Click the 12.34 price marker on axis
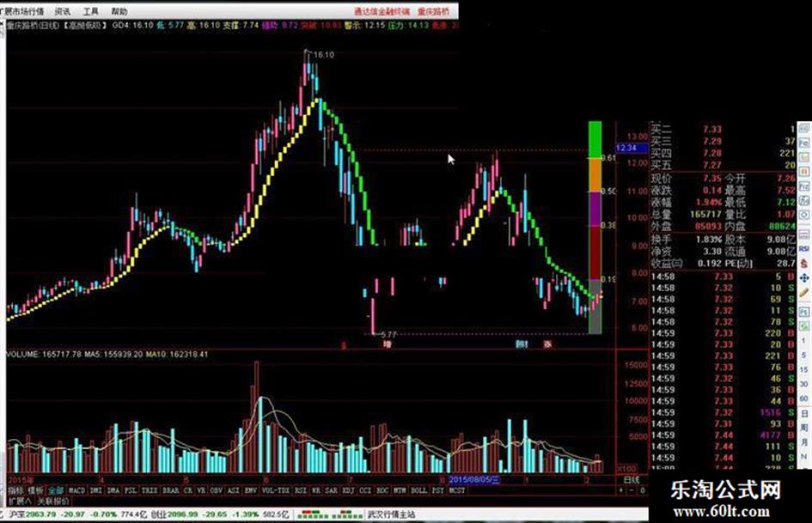The height and width of the screenshot is (523, 812). pyautogui.click(x=632, y=148)
